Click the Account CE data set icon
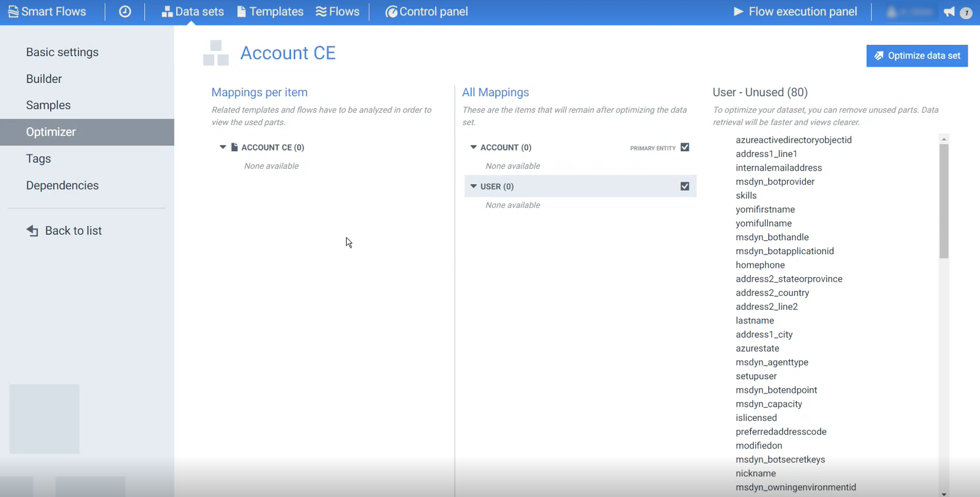980x497 pixels. pyautogui.click(x=216, y=53)
